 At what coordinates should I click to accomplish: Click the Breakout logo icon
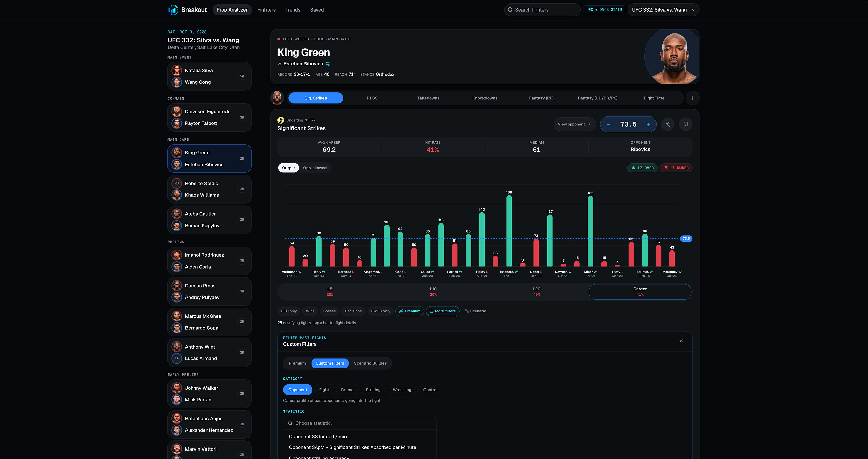click(173, 10)
